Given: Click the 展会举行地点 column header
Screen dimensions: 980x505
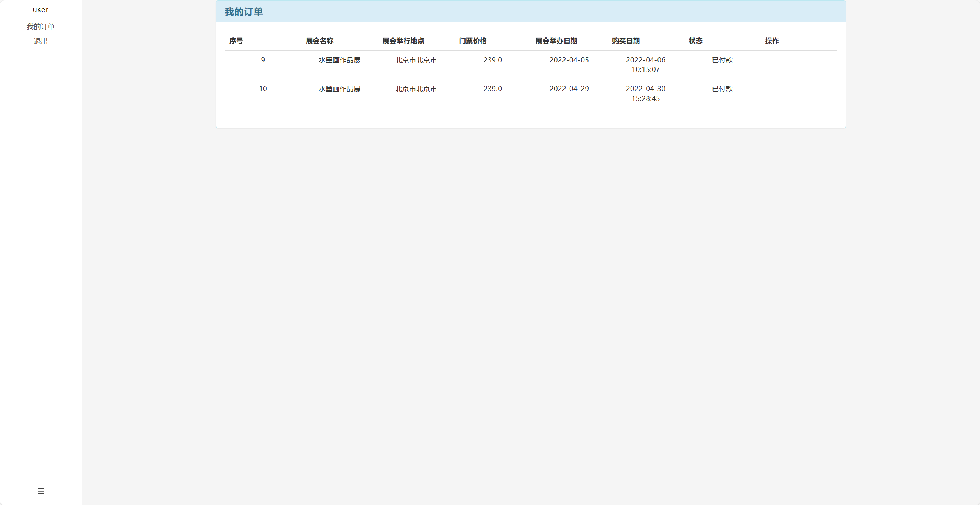Looking at the screenshot, I should point(403,41).
